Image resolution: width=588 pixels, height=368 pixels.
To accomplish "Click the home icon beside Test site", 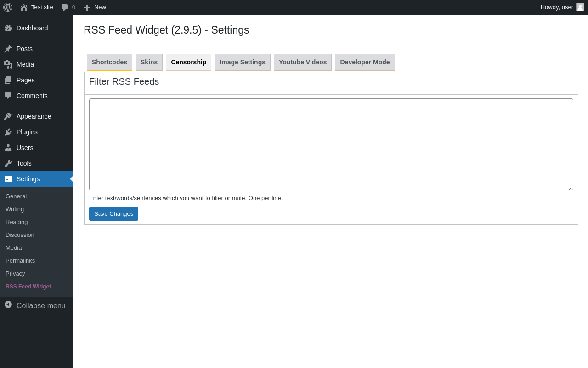I will pyautogui.click(x=24, y=7).
